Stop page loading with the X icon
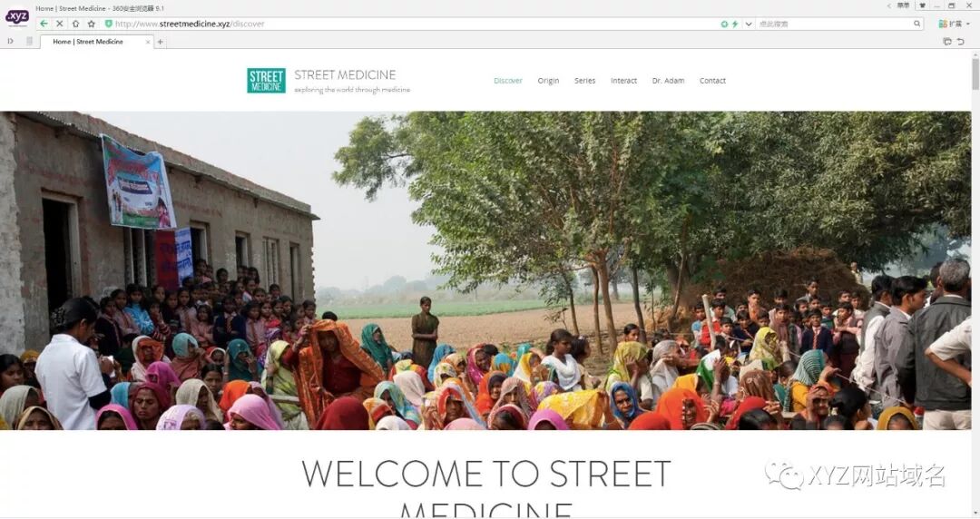 click(59, 24)
